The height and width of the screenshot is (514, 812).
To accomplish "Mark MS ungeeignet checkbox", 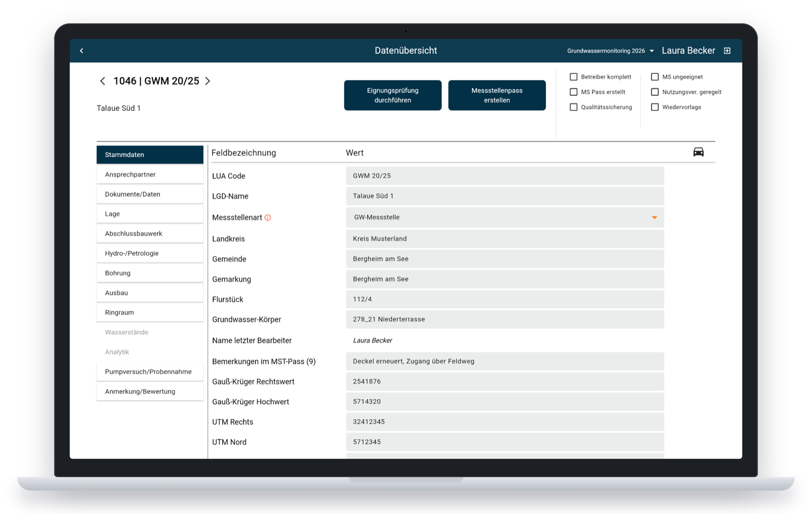I will coord(655,77).
